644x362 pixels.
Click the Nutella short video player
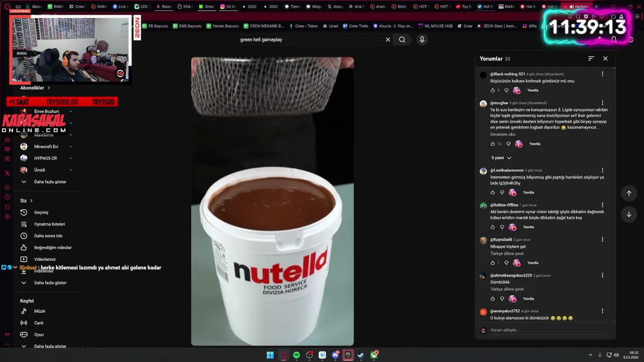coord(272,202)
